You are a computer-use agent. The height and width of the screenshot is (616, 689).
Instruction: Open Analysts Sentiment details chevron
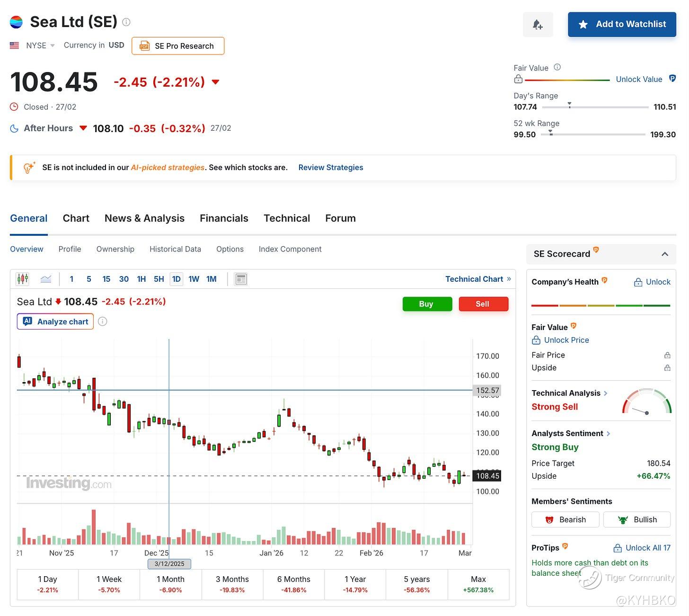pos(609,433)
